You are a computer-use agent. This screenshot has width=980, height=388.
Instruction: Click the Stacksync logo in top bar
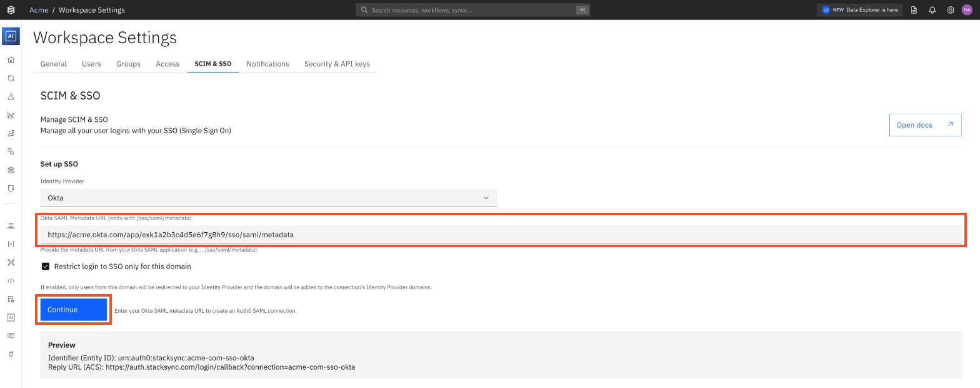coord(11,10)
